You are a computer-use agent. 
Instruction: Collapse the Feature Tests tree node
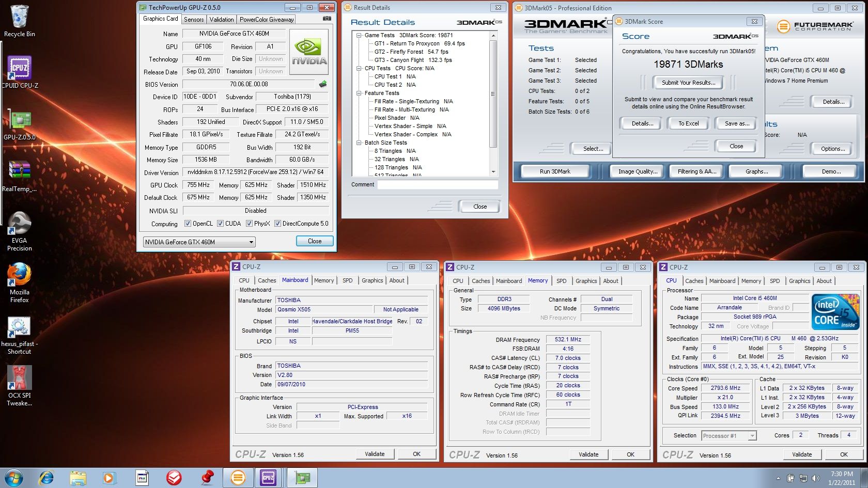[x=359, y=93]
